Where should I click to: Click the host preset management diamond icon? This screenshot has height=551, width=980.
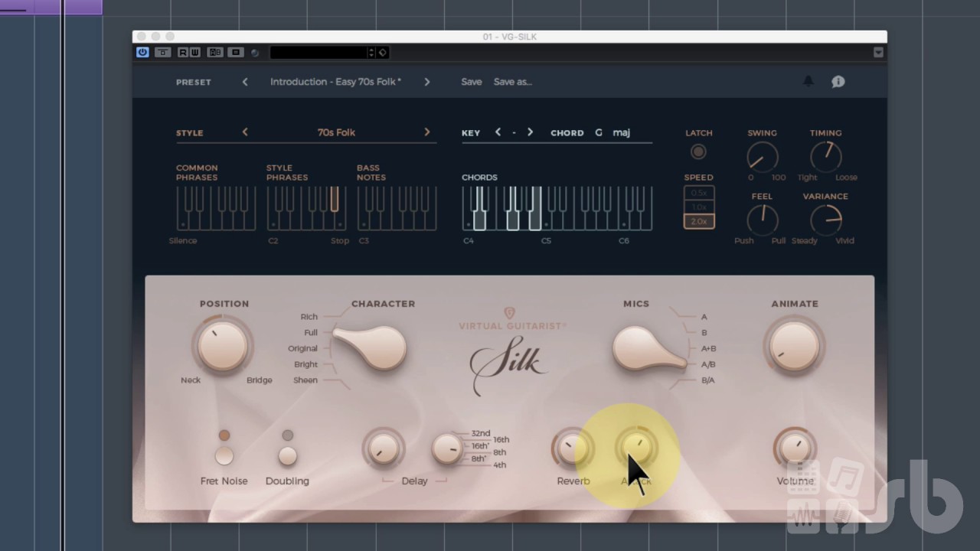383,52
